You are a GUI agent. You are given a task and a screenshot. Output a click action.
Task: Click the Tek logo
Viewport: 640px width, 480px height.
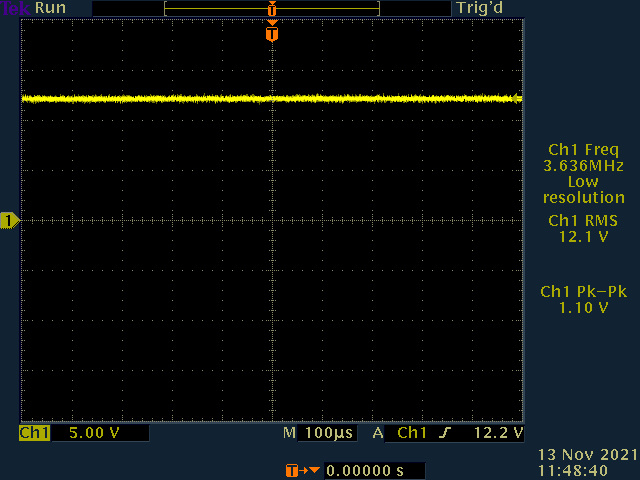pos(16,8)
